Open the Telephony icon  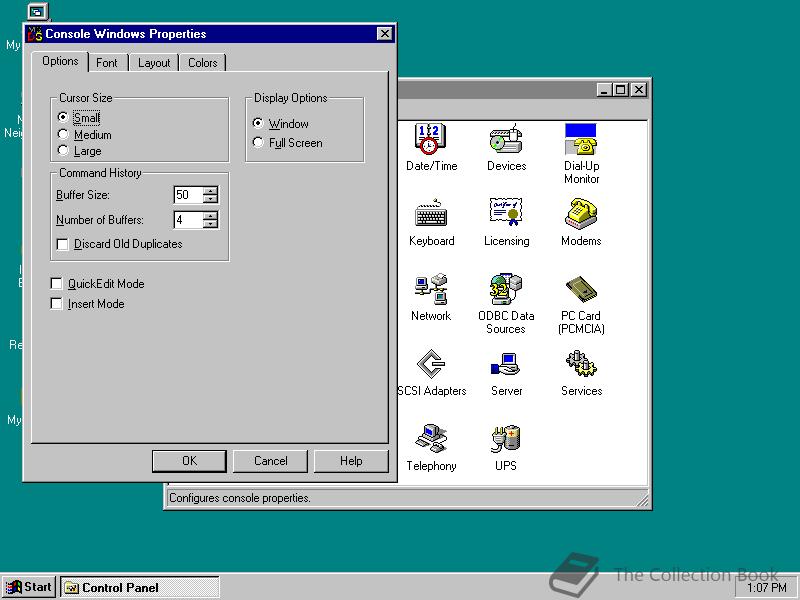click(x=431, y=438)
